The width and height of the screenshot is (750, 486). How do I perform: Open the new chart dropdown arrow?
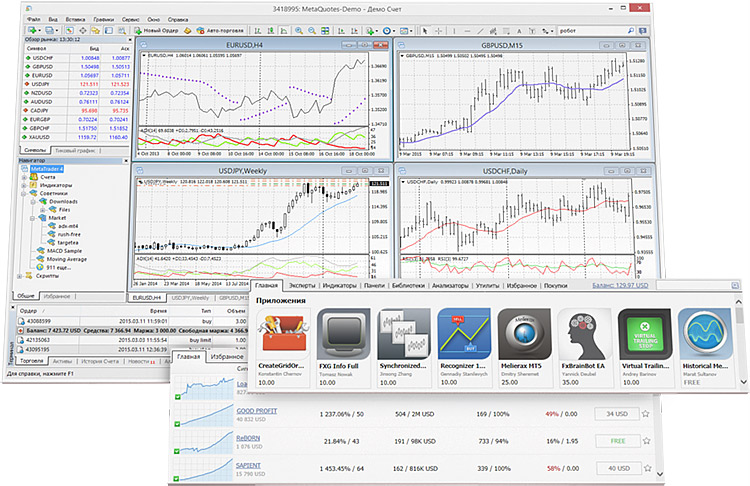point(39,31)
